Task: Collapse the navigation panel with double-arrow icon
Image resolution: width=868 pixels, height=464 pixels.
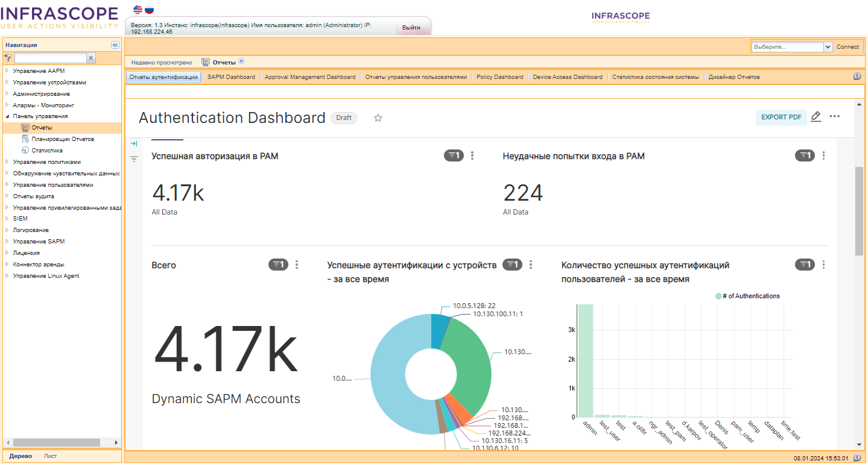Action: point(115,45)
